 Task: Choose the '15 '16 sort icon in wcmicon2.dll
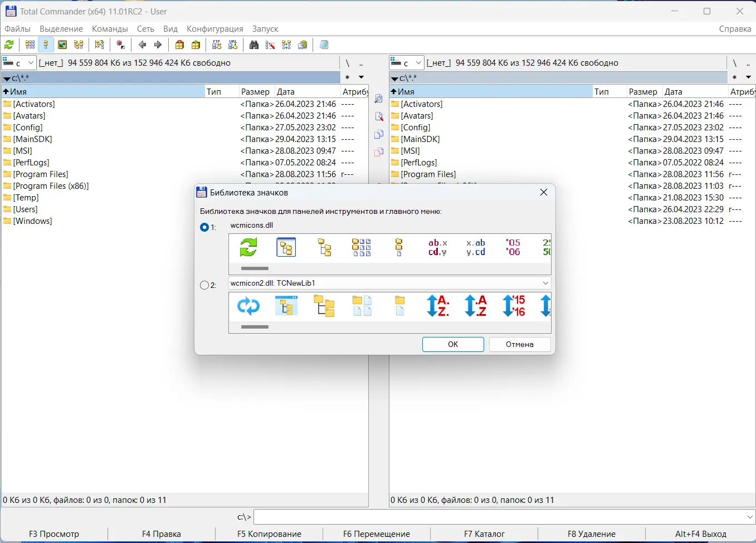click(514, 306)
